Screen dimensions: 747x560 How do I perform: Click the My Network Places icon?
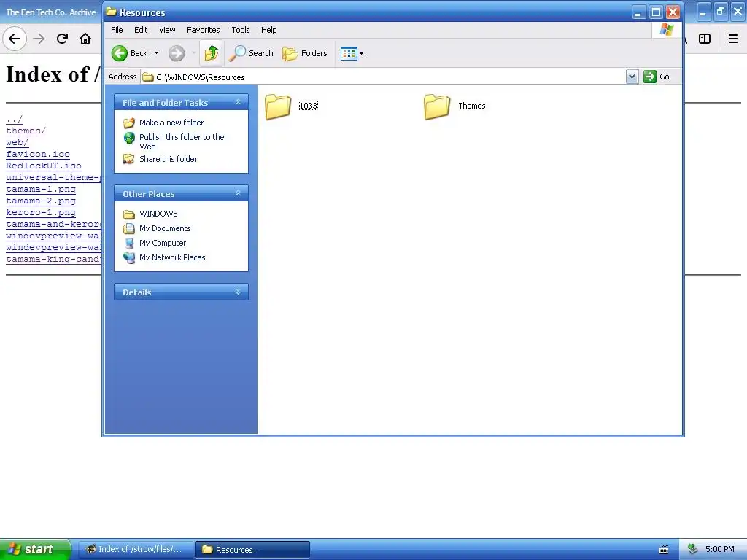(x=129, y=257)
